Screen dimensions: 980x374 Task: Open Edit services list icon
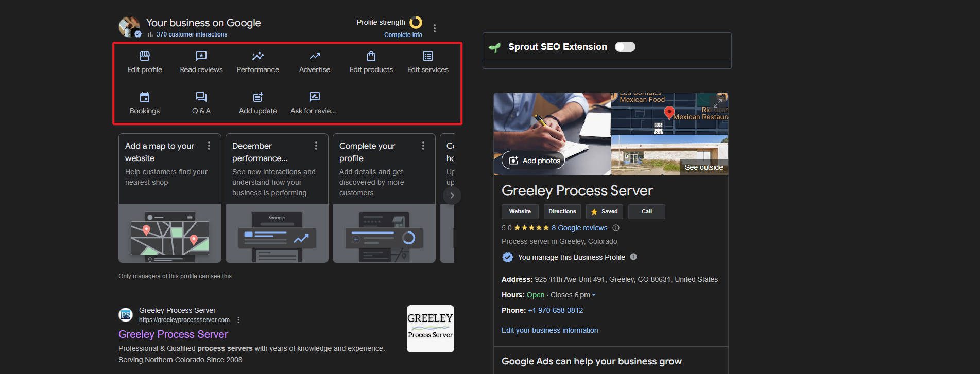pyautogui.click(x=427, y=56)
